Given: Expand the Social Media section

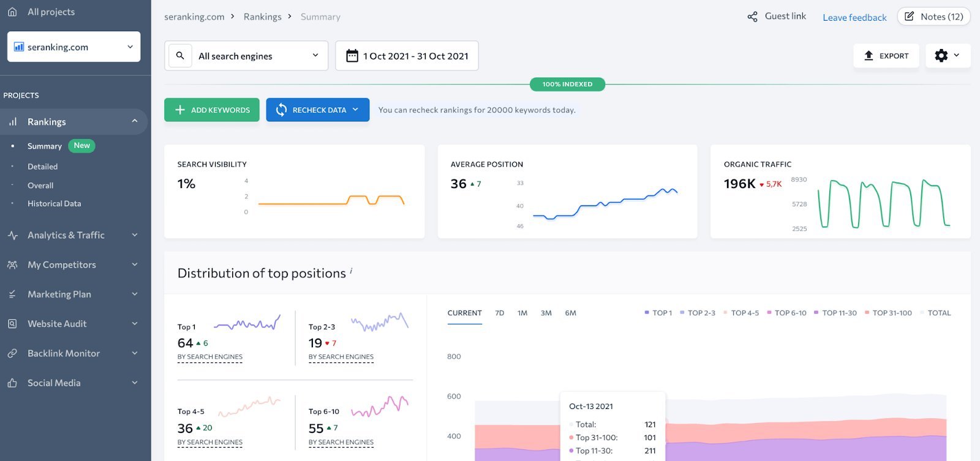Looking at the screenshot, I should [x=135, y=383].
